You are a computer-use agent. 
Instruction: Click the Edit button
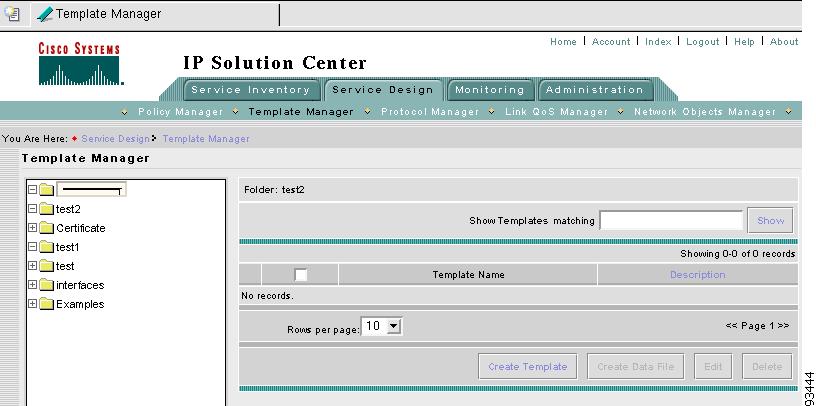(713, 366)
